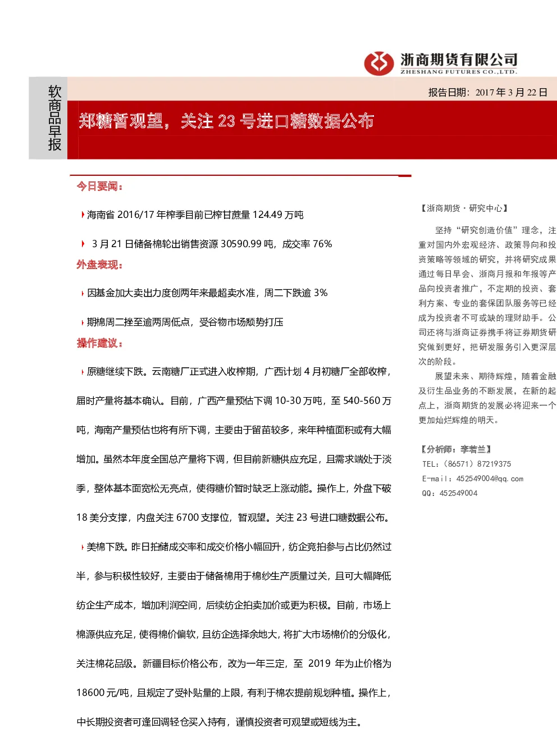Click the 今日要闻 section heading
The height and width of the screenshot is (756, 557).
[x=99, y=186]
